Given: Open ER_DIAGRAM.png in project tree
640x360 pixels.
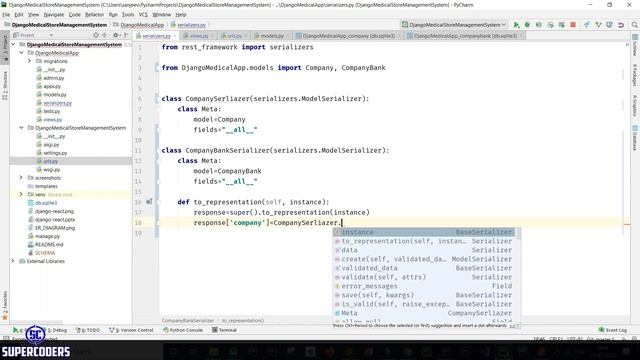Looking at the screenshot, I should click(x=55, y=228).
